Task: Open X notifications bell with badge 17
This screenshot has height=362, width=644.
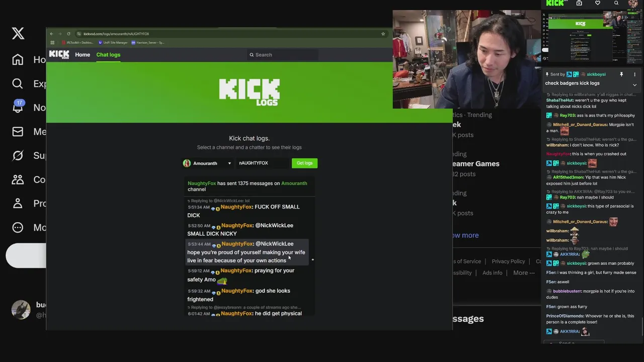Action: 18,107
